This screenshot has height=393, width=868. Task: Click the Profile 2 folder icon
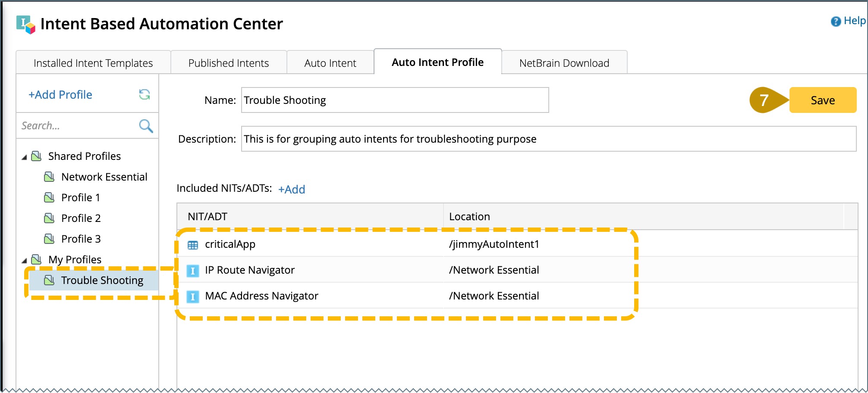(50, 218)
